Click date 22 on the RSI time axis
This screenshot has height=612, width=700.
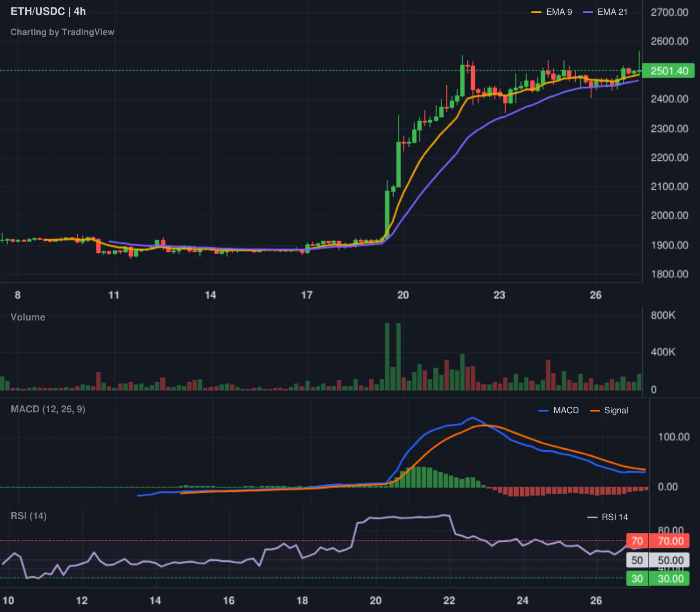pyautogui.click(x=449, y=601)
